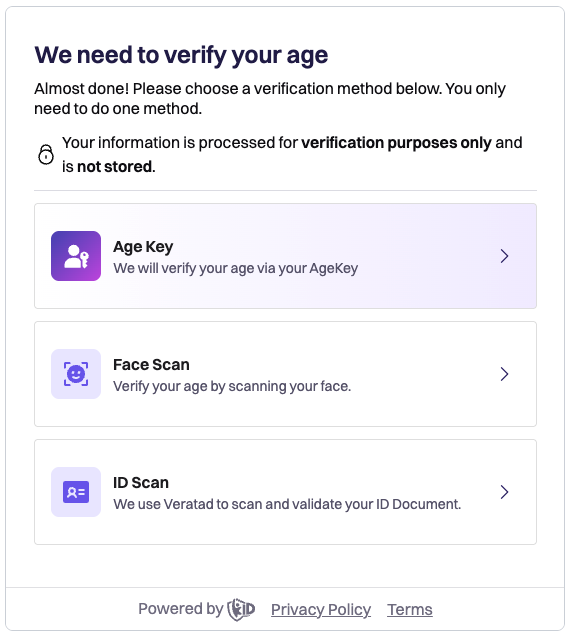Open ID Scan using its right chevron arrow

(505, 492)
